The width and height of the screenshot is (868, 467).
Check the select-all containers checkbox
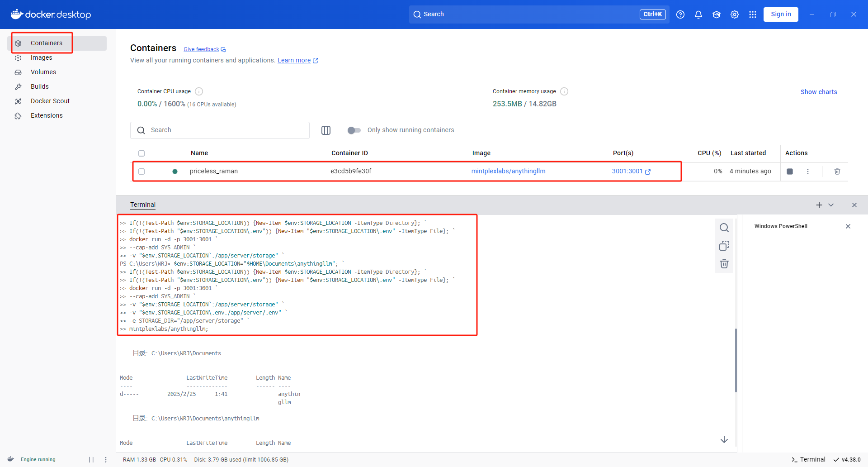tap(142, 153)
